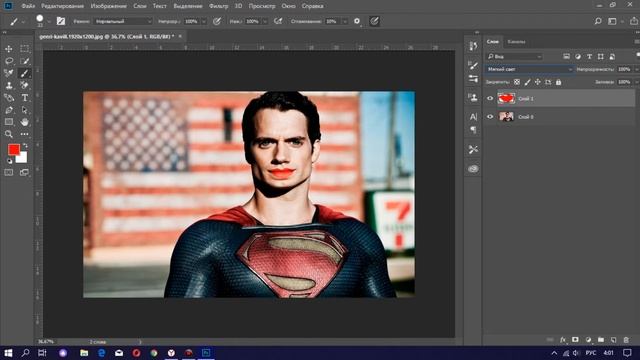Select the Move tool

coord(9,49)
